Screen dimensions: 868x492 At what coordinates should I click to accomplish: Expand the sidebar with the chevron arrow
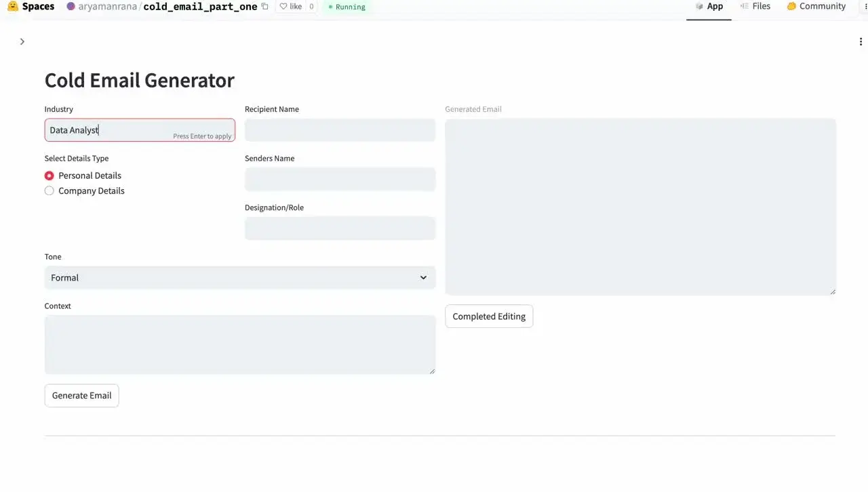[x=22, y=41]
